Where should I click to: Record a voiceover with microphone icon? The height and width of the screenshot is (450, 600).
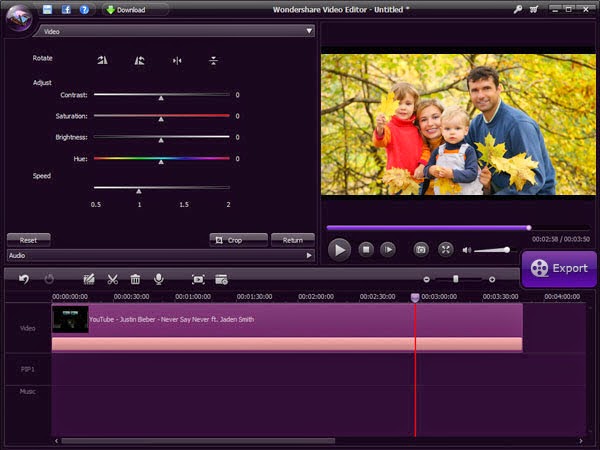(x=159, y=279)
